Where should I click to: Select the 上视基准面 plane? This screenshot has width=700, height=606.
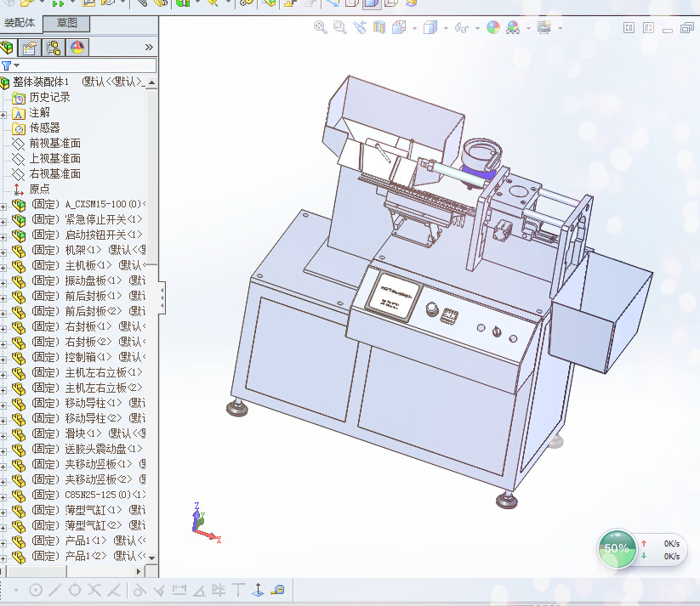(x=55, y=158)
